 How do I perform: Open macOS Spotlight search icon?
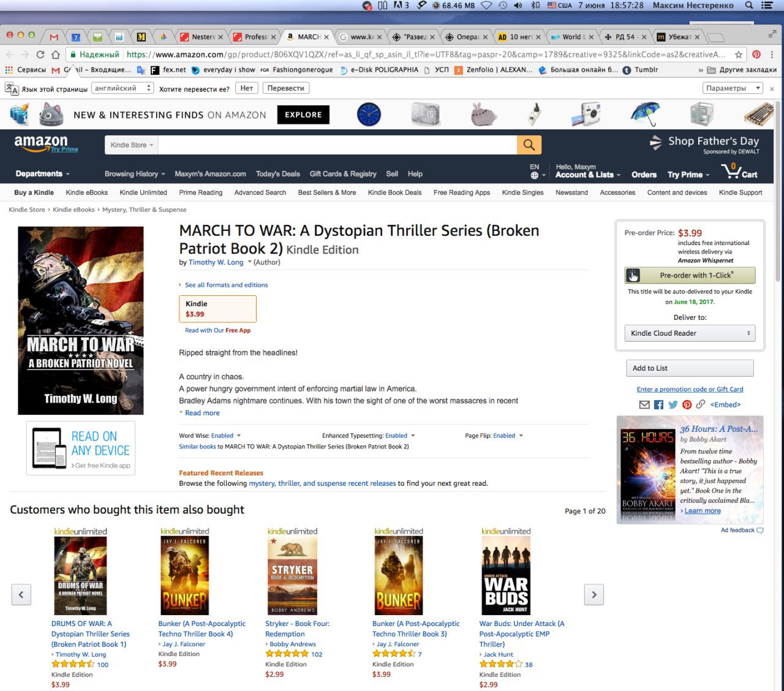(x=748, y=6)
